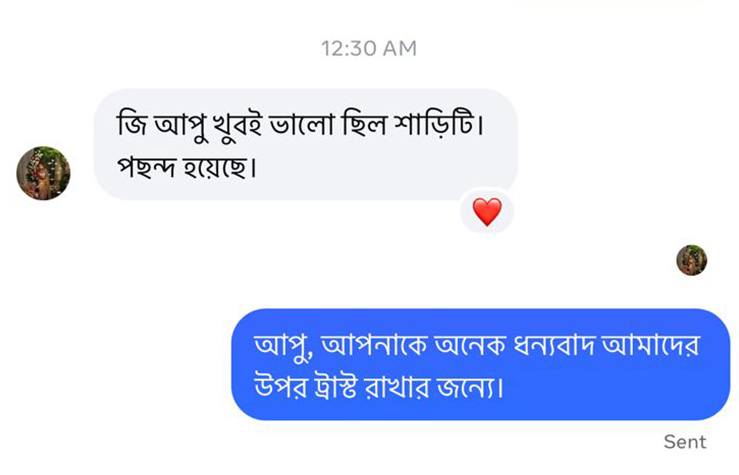Select the blue sent message bubble
The image size is (739, 475).
click(480, 364)
